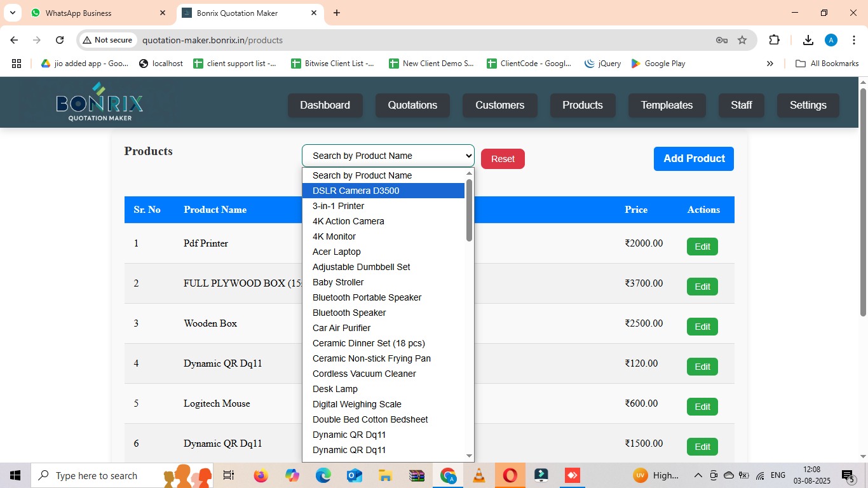Open Opera browser from taskbar

510,475
